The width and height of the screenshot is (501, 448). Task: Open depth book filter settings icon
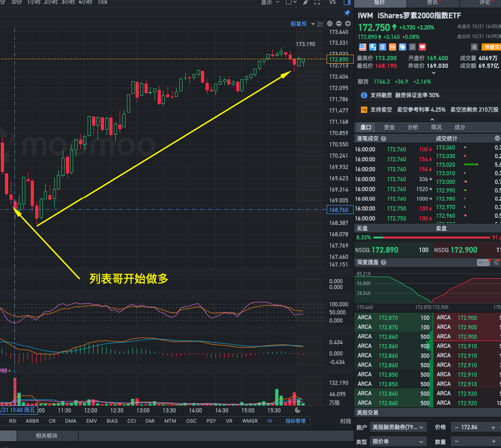[496, 262]
